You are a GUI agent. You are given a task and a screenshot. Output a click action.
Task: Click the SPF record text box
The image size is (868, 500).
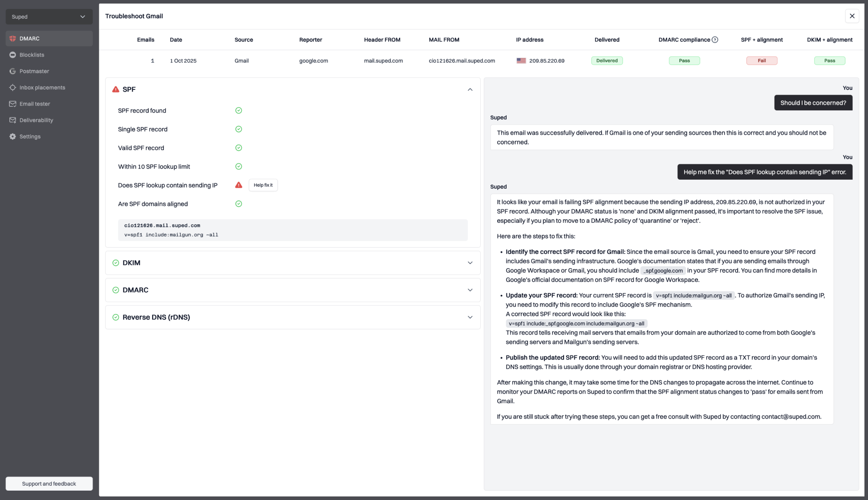pyautogui.click(x=292, y=230)
